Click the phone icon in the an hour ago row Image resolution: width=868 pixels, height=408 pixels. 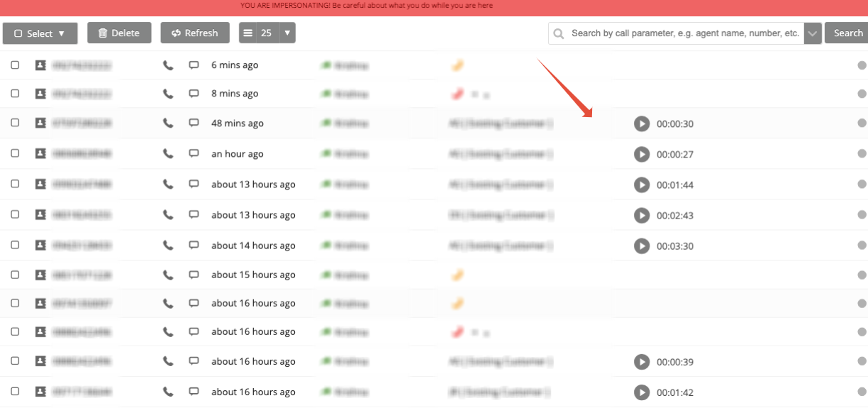168,154
